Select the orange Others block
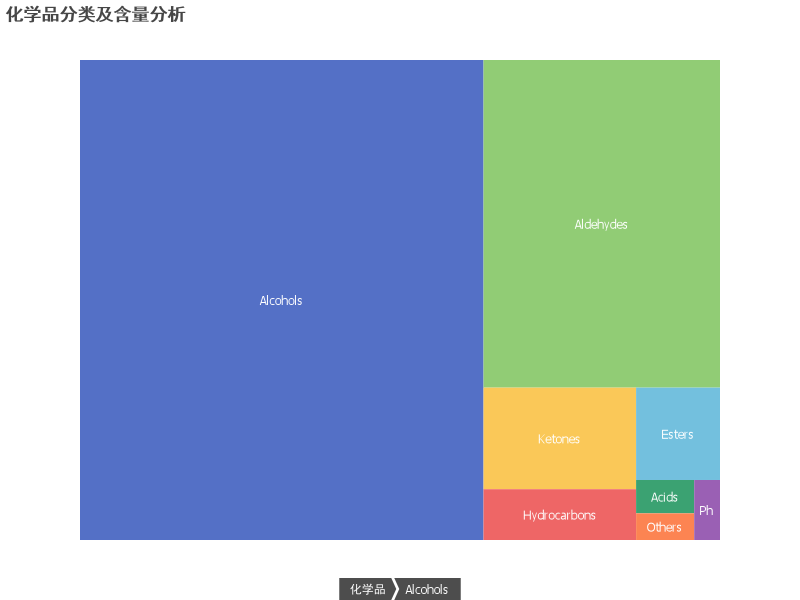Screen dimensions: 800x600 click(x=665, y=527)
